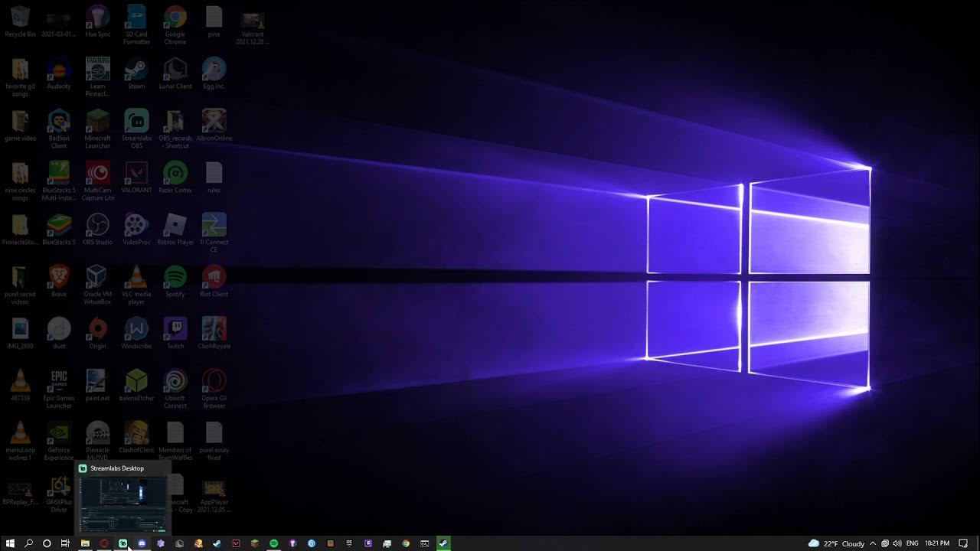
Task: Launch Razer Cortex shortcut
Action: point(175,178)
